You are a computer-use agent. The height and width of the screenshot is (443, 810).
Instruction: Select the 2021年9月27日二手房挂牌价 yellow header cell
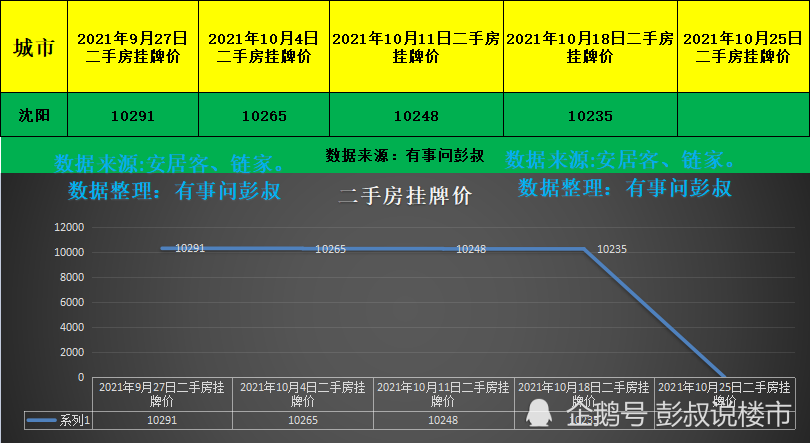tap(133, 47)
